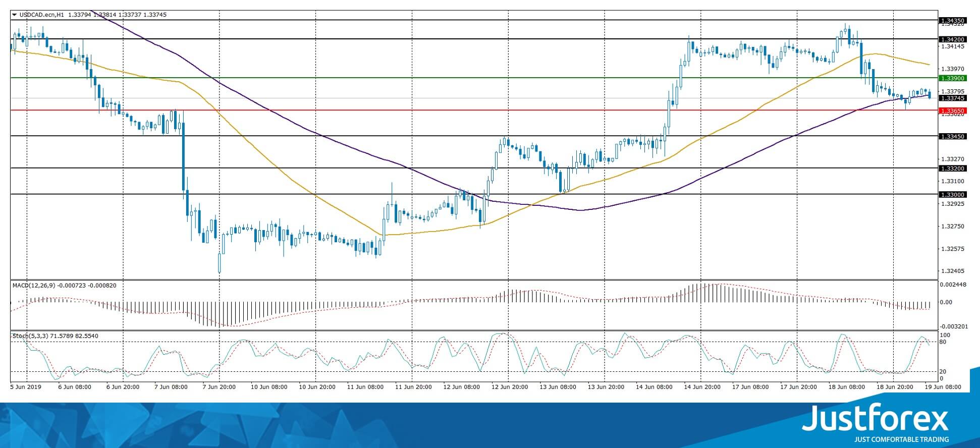Click the USDCAD.ecn,H1 chart title

click(42, 15)
